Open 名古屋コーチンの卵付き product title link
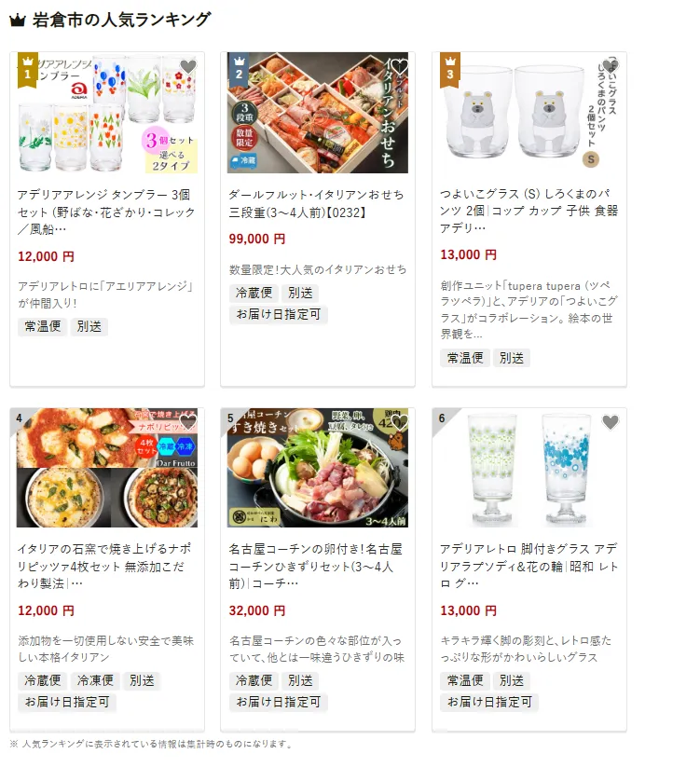This screenshot has height=767, width=700. pos(317,566)
